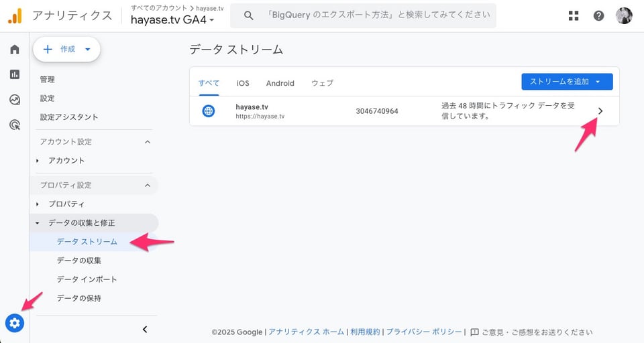The height and width of the screenshot is (343, 644).
Task: Click the すべてのアカウント breadcrumb
Action: (158, 8)
